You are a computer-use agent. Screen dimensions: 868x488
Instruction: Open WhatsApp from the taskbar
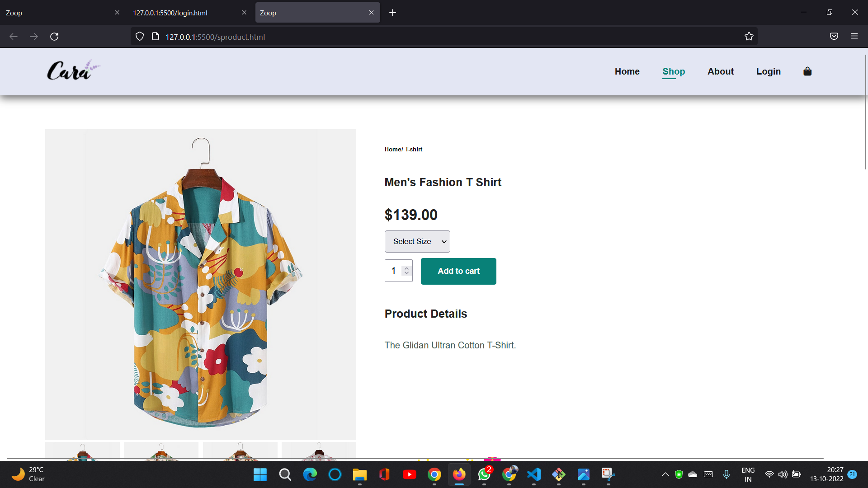click(484, 474)
